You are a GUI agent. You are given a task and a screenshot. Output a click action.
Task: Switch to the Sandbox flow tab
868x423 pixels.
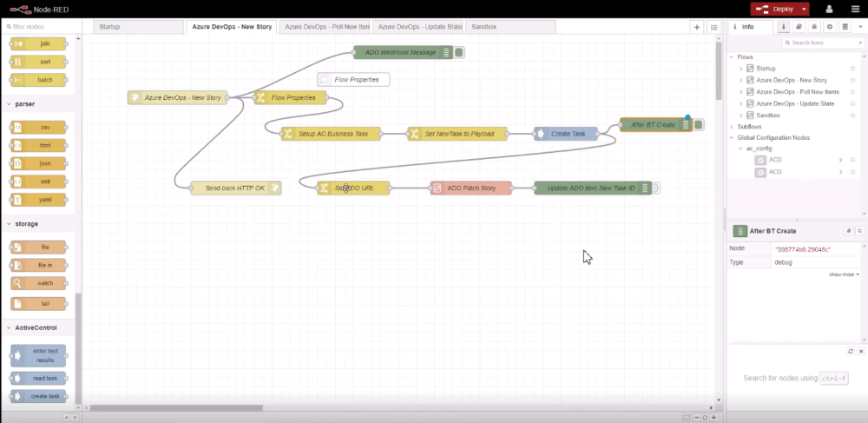pos(510,27)
